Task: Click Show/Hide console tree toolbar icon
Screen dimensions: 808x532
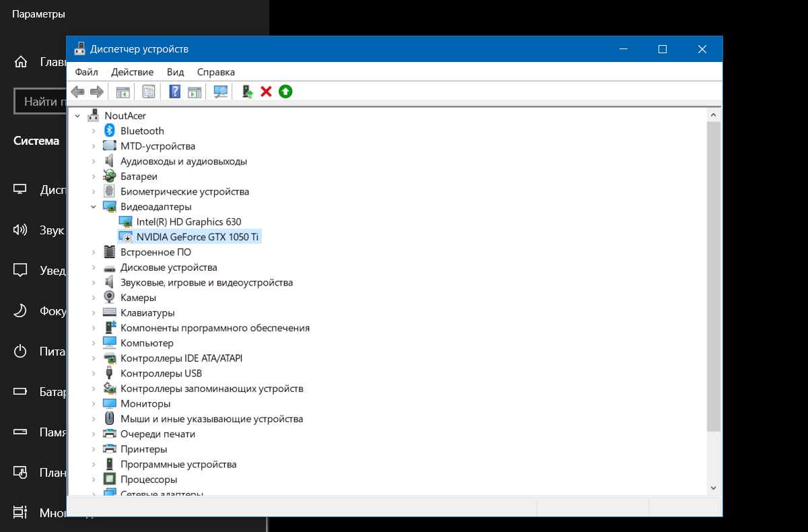Action: (x=123, y=92)
